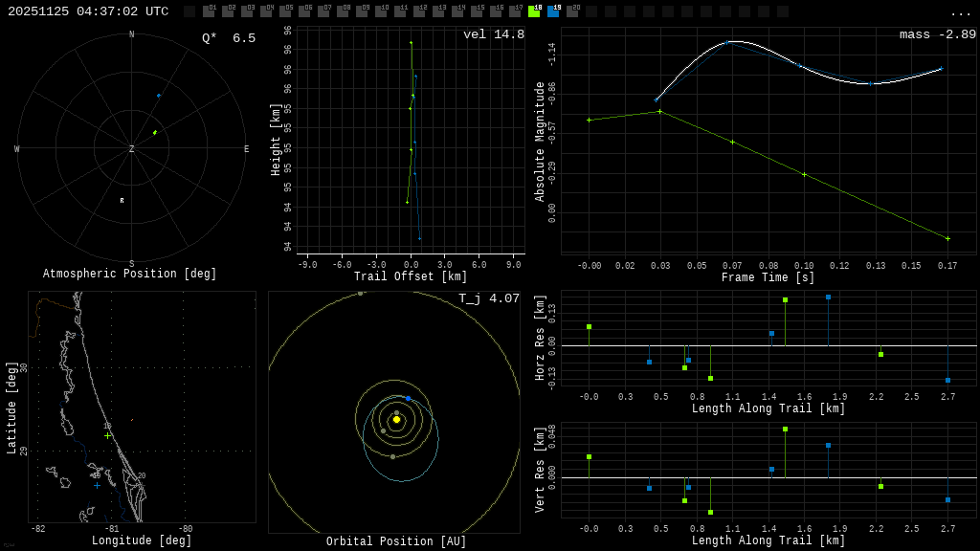Click the UTC timestamp at top left

pos(88,11)
